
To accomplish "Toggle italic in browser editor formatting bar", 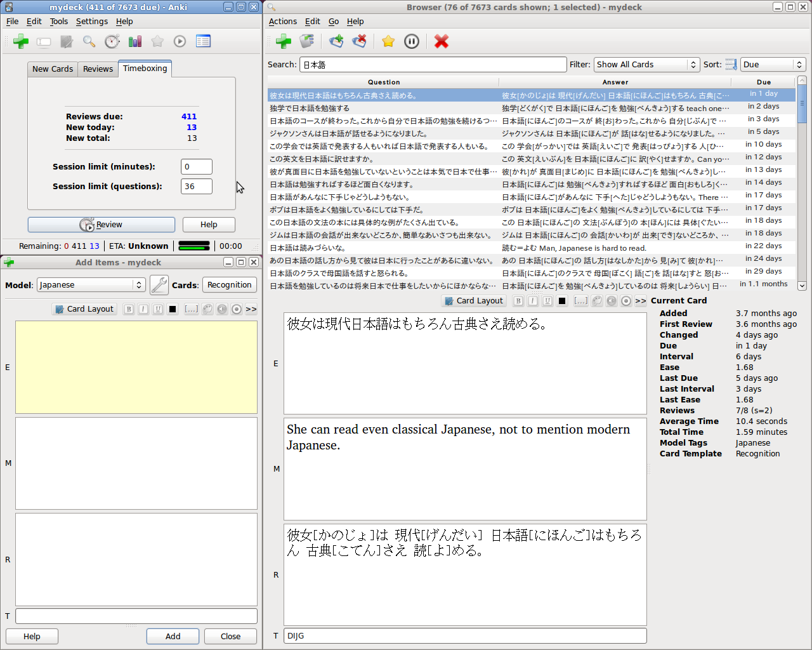I will (x=533, y=301).
